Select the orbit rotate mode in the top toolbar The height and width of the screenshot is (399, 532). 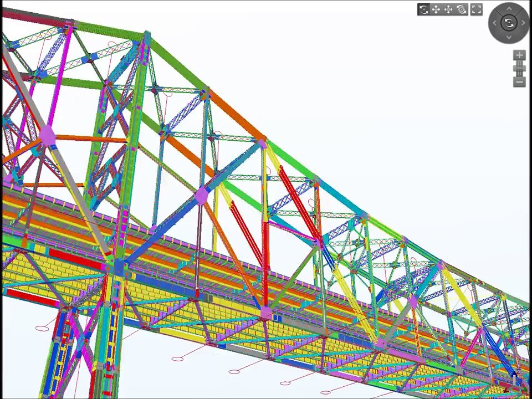click(423, 9)
